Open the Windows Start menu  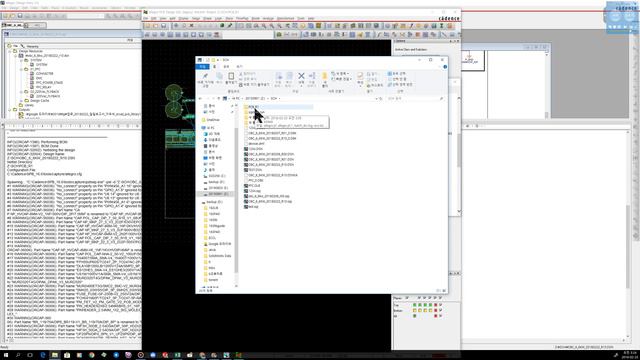click(6, 355)
